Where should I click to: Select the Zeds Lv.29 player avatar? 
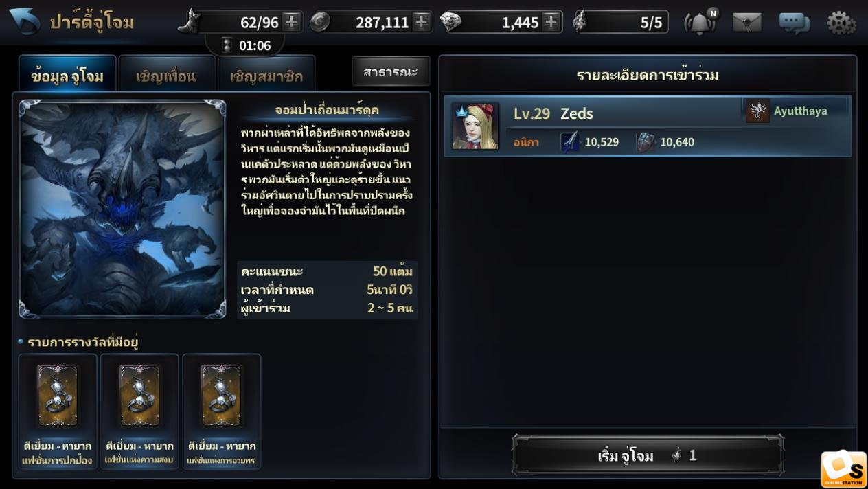point(475,126)
